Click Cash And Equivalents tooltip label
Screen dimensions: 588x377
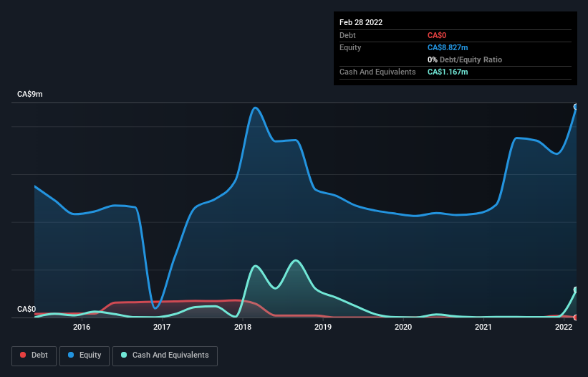tap(377, 72)
